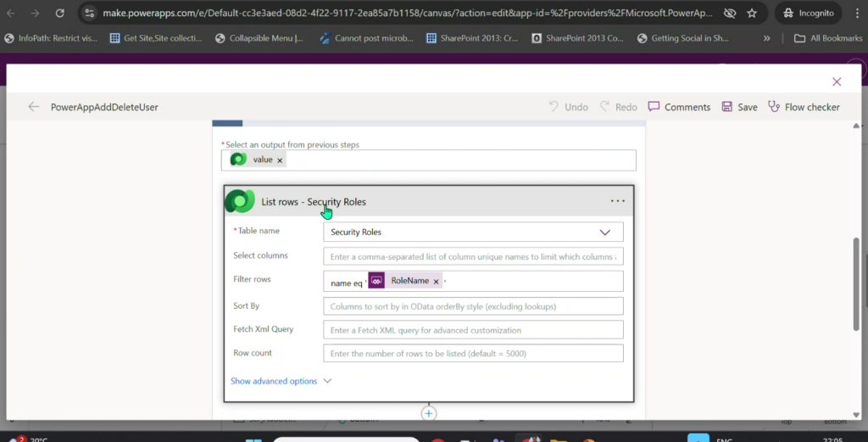The height and width of the screenshot is (442, 868).
Task: Open the All Bookmarks folder
Action: [823, 38]
